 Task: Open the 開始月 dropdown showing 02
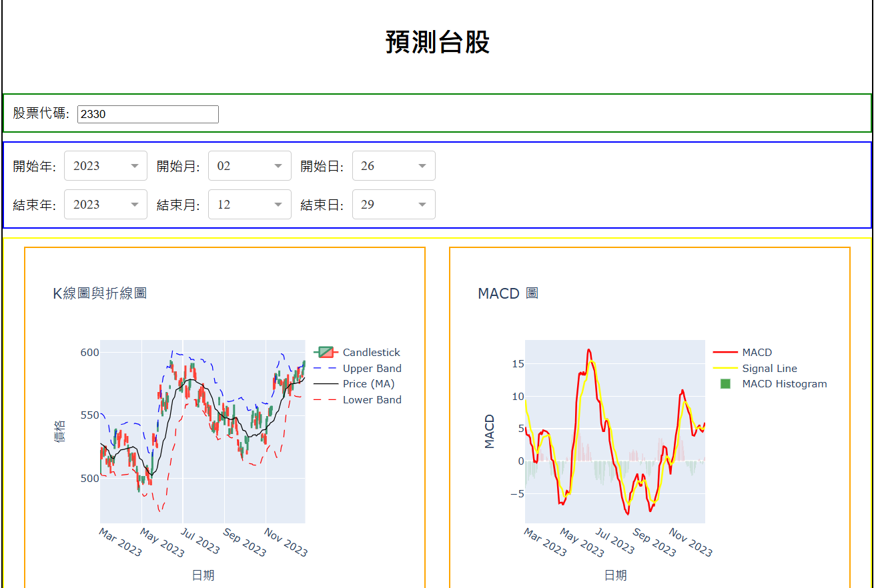click(250, 165)
